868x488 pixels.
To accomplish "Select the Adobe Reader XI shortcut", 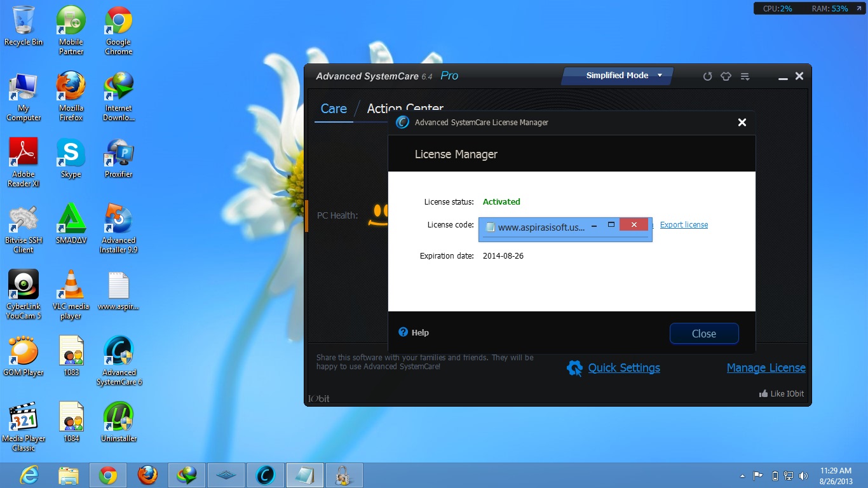I will pos(24,163).
